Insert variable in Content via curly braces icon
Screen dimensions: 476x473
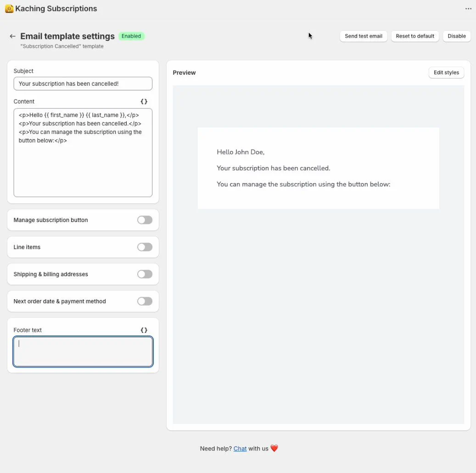tap(144, 102)
